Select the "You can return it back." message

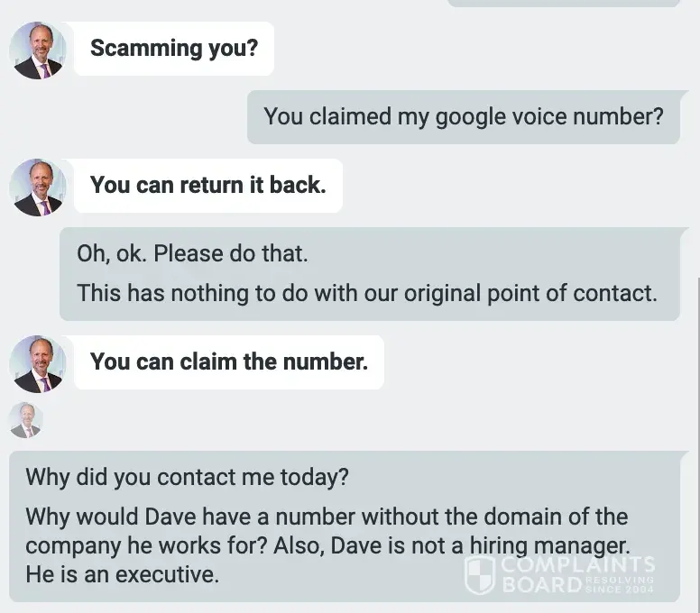(207, 185)
